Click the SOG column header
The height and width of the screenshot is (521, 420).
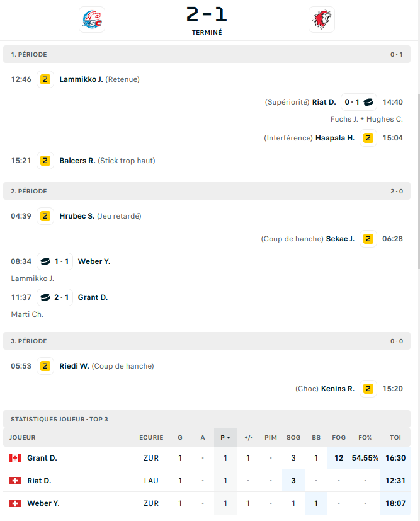click(293, 438)
